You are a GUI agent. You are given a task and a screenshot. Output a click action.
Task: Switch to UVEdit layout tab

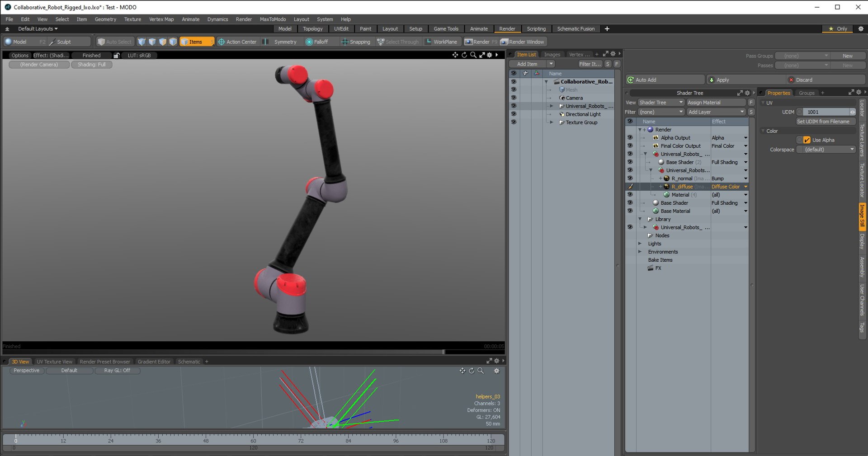coord(341,28)
